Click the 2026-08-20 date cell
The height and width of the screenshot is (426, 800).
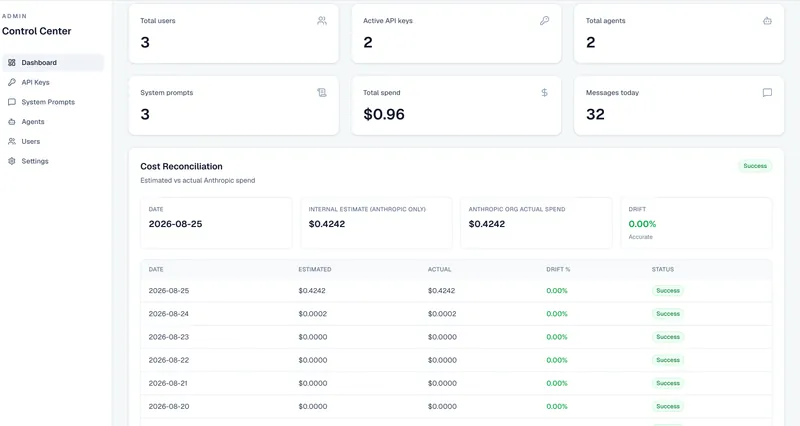click(169, 407)
